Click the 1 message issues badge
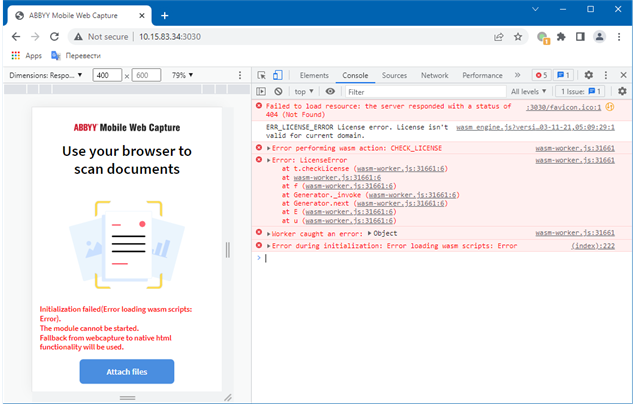The image size is (634, 404). [563, 75]
